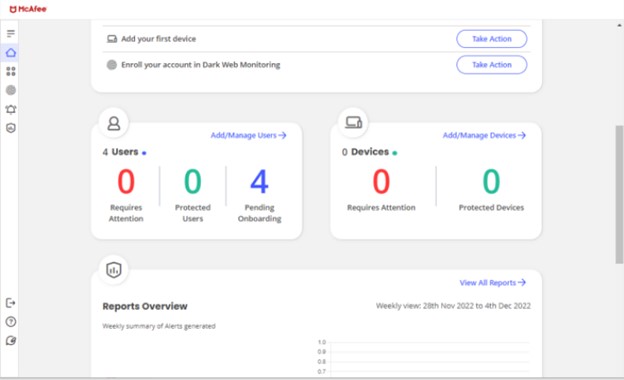Click the grey icon beside Enroll your account
The image size is (624, 380).
pos(112,65)
